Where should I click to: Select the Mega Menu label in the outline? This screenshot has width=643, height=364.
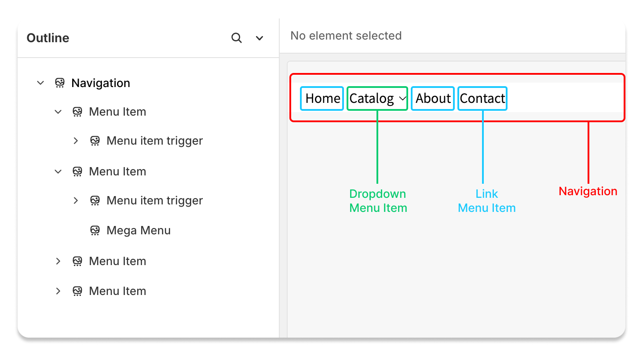[139, 230]
